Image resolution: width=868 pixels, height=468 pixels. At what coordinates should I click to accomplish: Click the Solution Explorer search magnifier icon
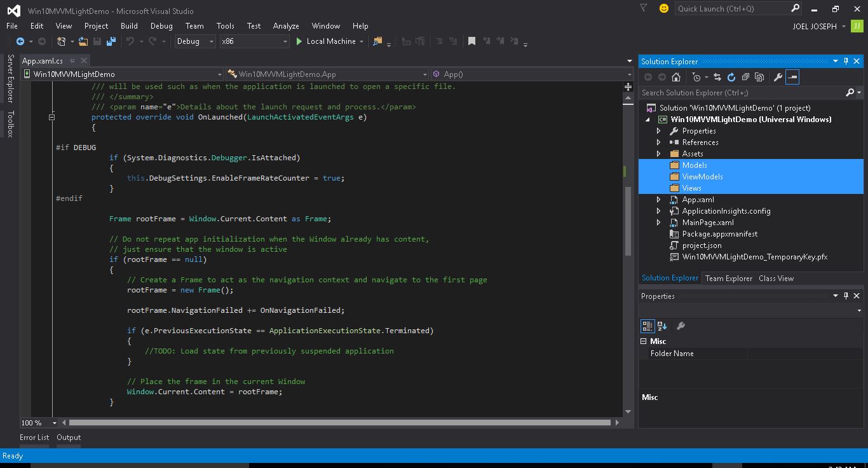(850, 93)
